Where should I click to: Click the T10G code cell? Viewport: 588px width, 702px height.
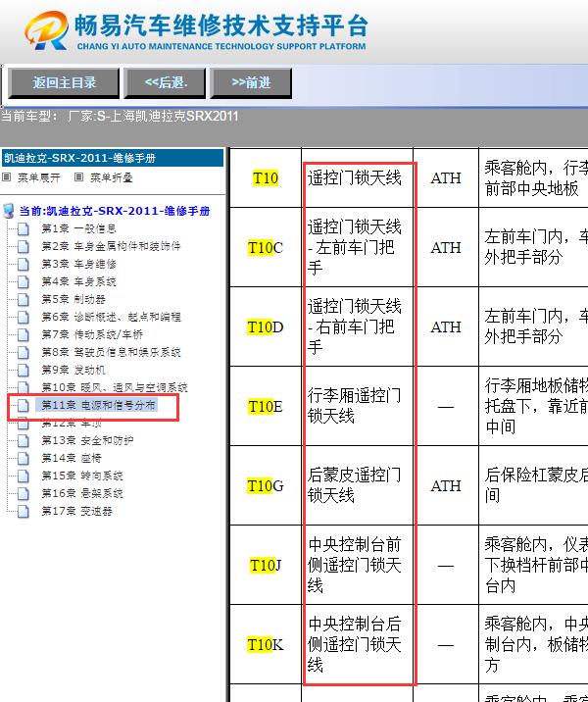point(266,485)
